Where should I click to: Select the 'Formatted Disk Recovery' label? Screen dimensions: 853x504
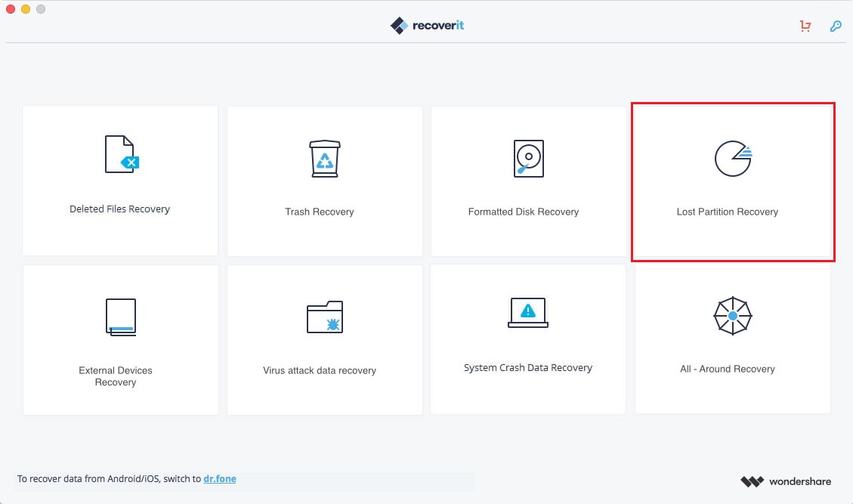tap(524, 212)
